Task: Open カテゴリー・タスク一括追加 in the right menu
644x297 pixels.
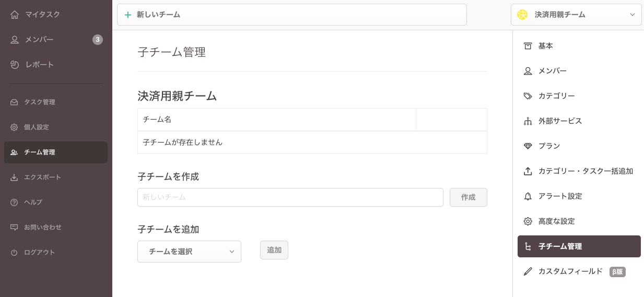Action: (585, 171)
